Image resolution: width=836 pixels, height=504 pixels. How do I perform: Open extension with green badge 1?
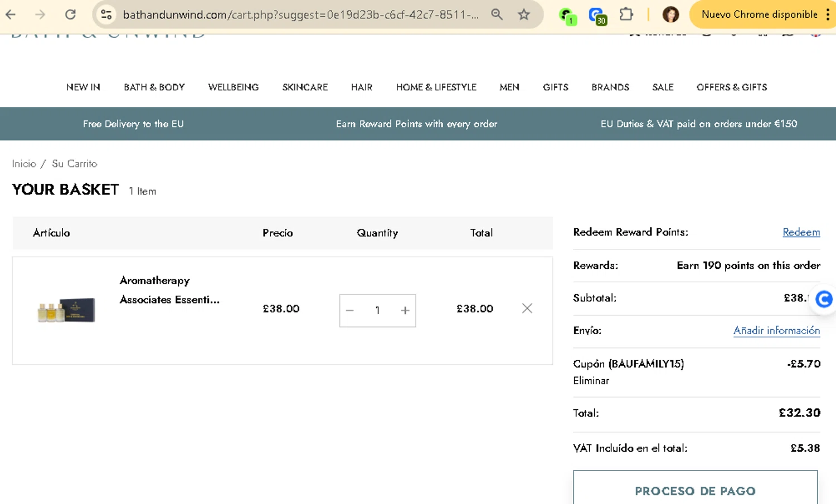click(x=567, y=16)
